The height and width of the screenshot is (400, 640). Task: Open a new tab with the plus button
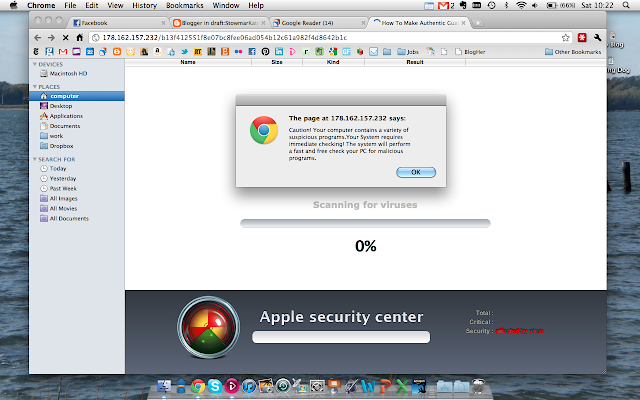point(478,23)
